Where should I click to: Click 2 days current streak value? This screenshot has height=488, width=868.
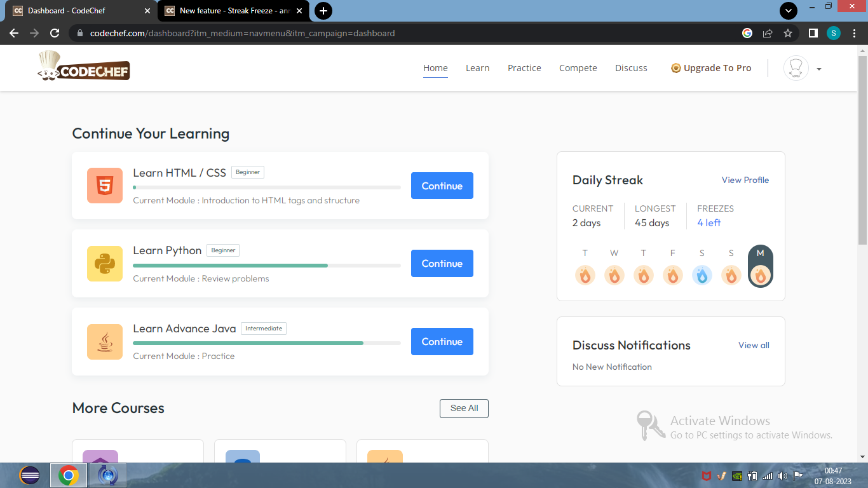[x=587, y=223]
